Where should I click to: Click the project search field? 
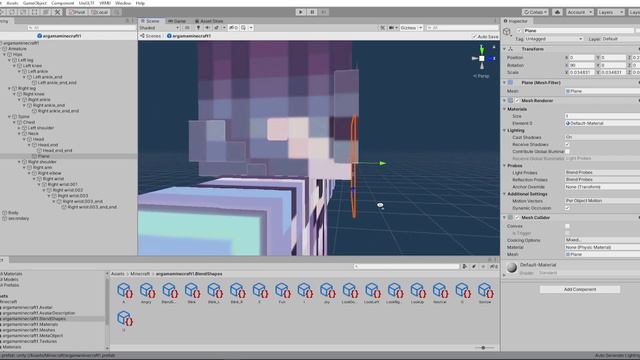407,267
